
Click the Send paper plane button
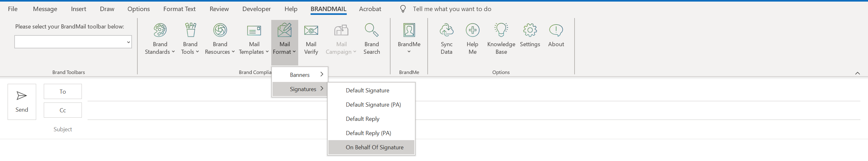(22, 102)
